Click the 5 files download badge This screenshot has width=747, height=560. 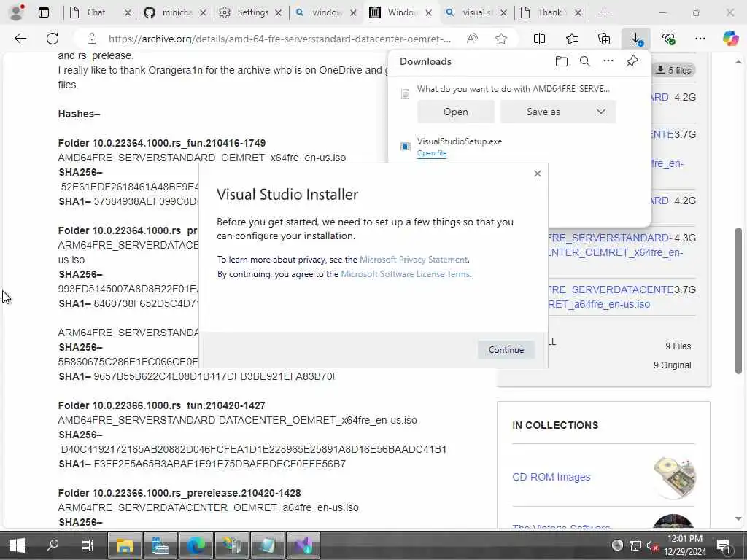point(673,71)
